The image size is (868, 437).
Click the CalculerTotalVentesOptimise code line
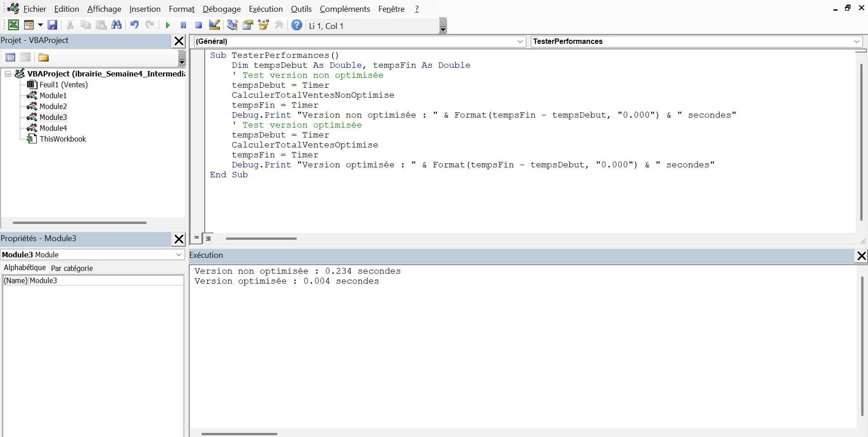pos(305,145)
